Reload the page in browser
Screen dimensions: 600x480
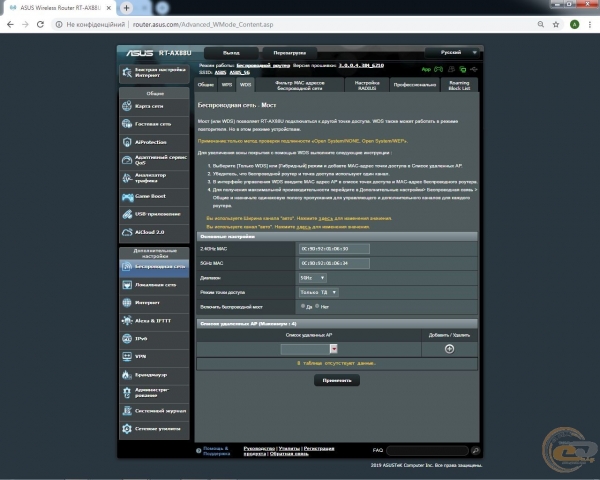(40, 24)
